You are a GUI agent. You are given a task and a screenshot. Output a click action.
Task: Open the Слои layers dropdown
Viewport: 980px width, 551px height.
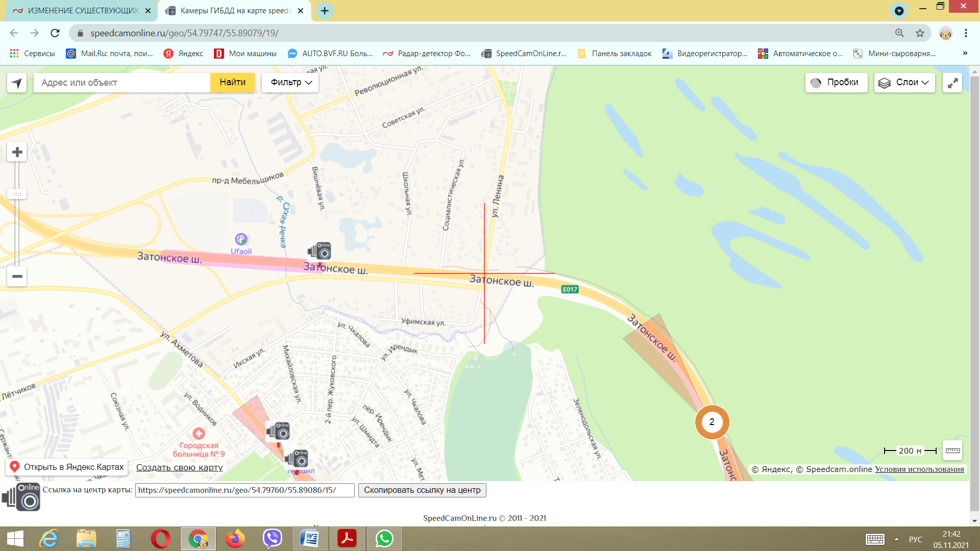(904, 83)
